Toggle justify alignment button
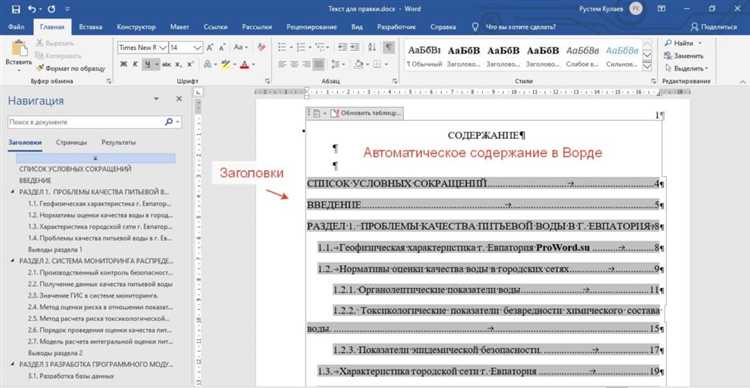This screenshot has height=388, width=750. (318, 64)
